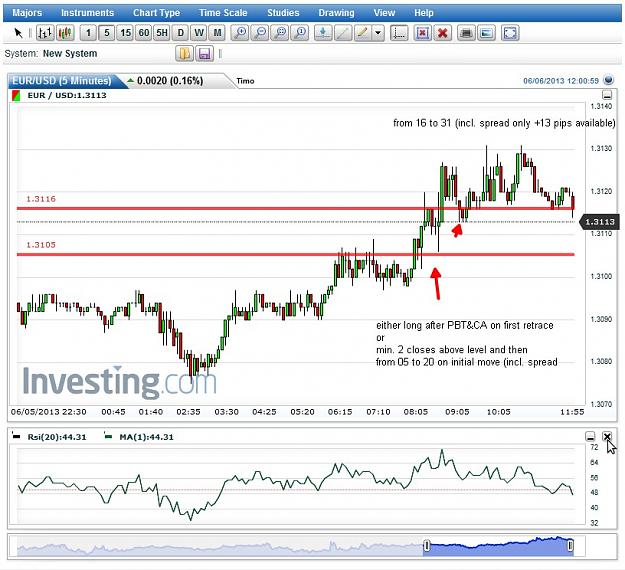The image size is (625, 570).
Task: Set time scale to 1 minute
Action: [x=88, y=33]
